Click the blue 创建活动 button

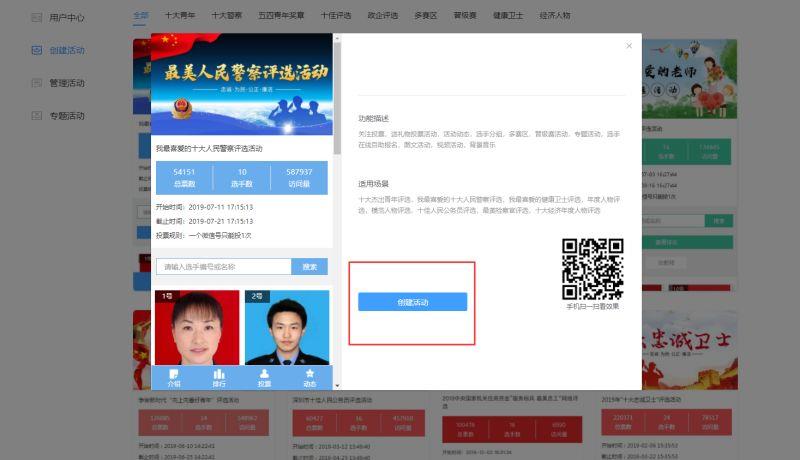tap(412, 302)
